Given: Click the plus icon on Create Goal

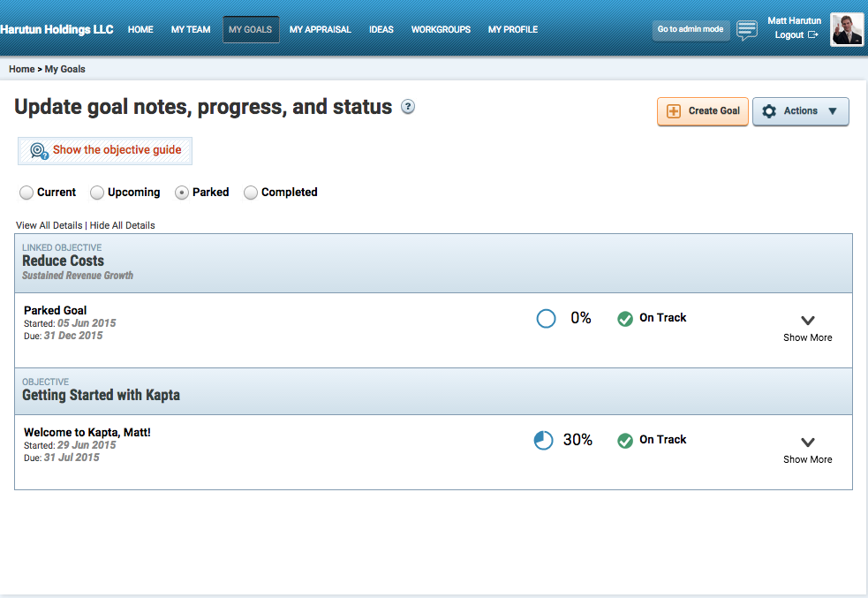Looking at the screenshot, I should tap(673, 111).
